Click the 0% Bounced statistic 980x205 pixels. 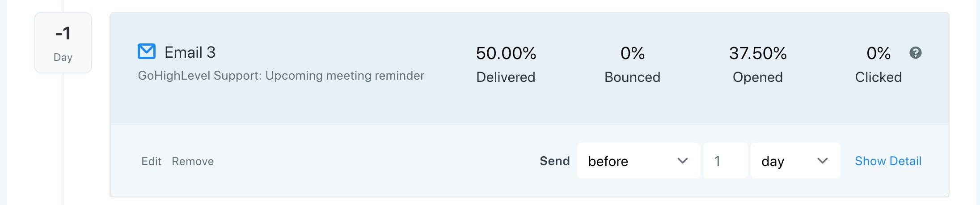pos(632,64)
